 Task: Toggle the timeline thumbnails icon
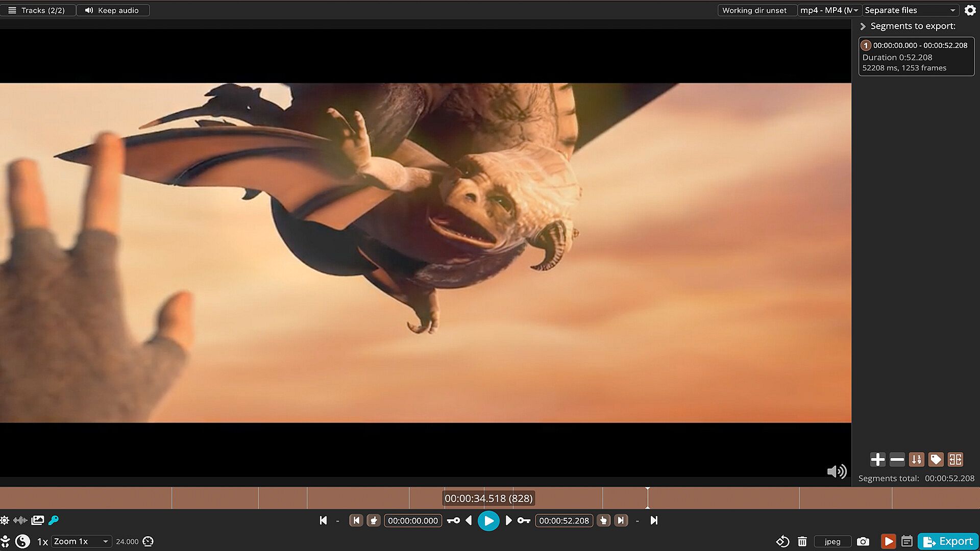38,520
